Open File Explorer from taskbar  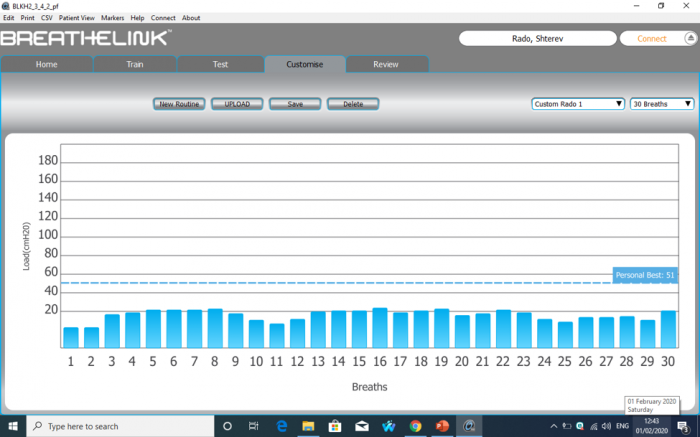(308, 426)
